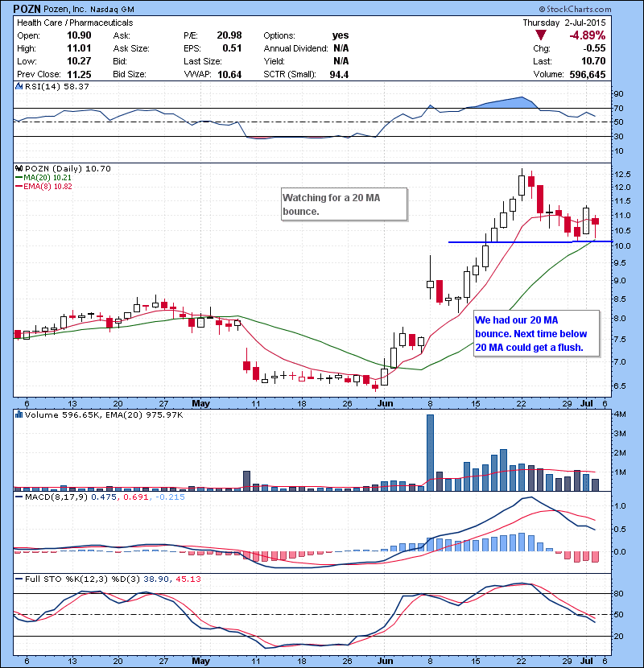Click the tallest volume bar on June 8

(430, 452)
